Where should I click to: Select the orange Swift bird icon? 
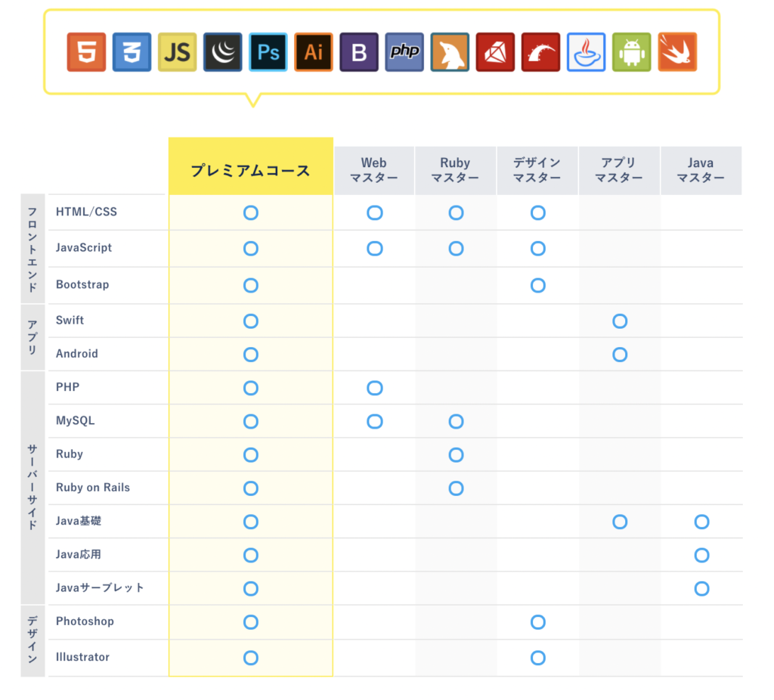pyautogui.click(x=676, y=52)
